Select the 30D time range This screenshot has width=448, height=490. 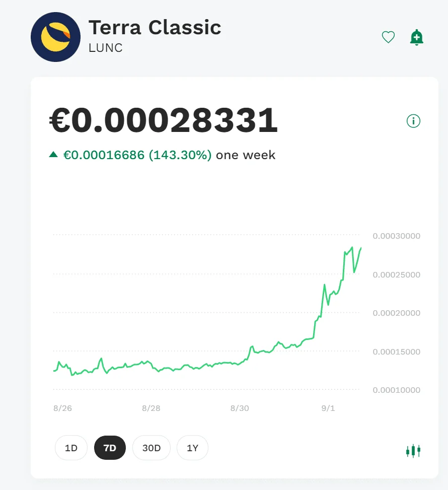click(152, 448)
